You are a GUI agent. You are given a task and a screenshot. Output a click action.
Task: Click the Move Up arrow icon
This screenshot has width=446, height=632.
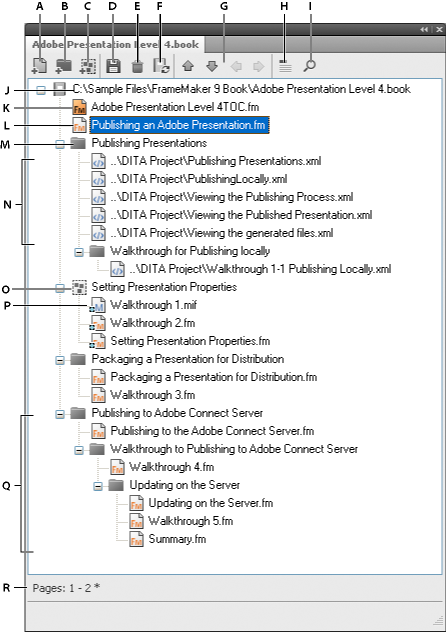coord(188,66)
